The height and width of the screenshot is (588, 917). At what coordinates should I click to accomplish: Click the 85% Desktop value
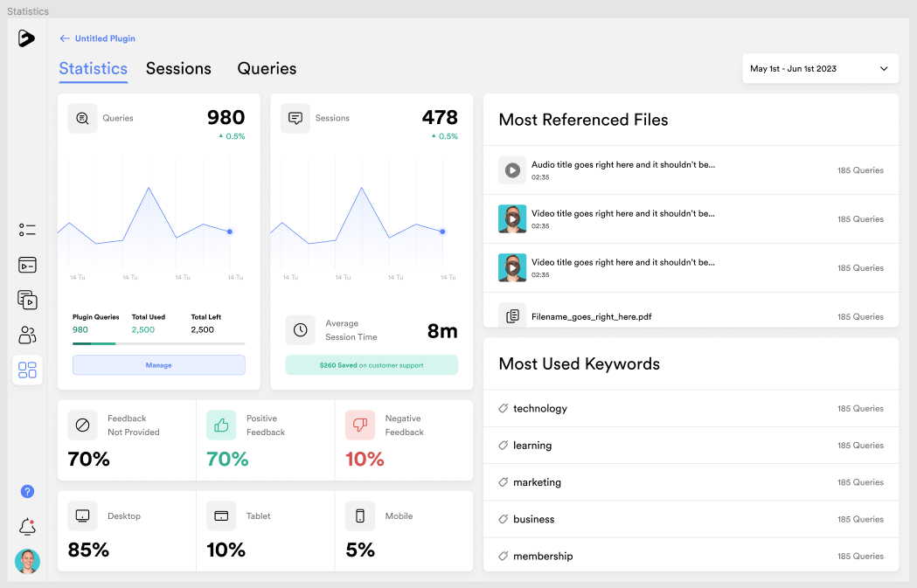pos(88,550)
